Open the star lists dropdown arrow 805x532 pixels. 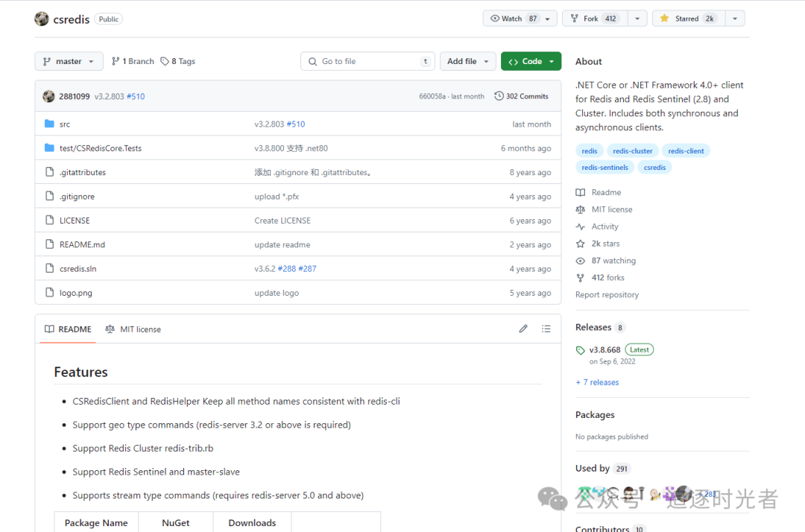pos(735,19)
